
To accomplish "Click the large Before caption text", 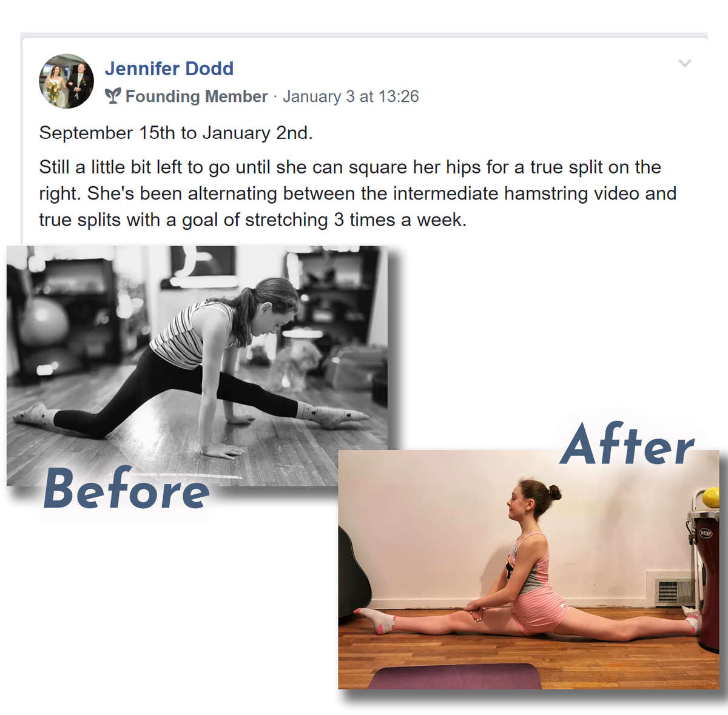I will tap(126, 489).
